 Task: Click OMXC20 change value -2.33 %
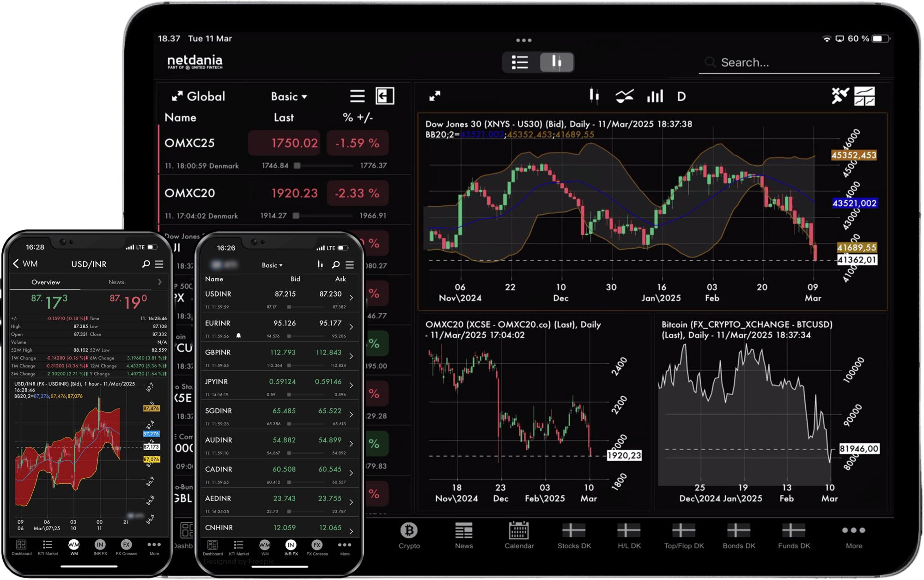[x=357, y=193]
